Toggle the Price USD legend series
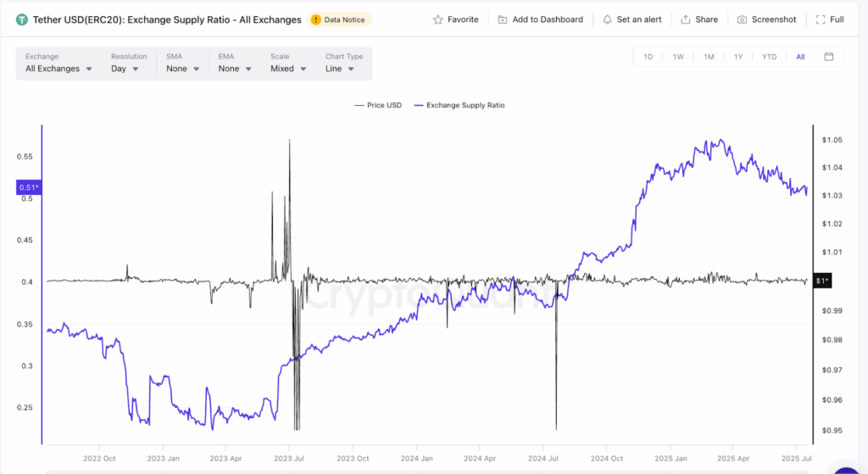Screen dimensions: 868x474 (378, 105)
